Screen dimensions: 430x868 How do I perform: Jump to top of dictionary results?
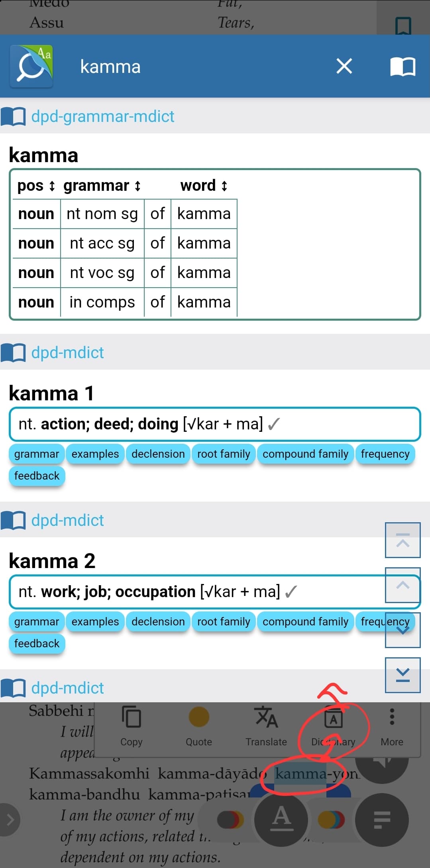pyautogui.click(x=403, y=540)
